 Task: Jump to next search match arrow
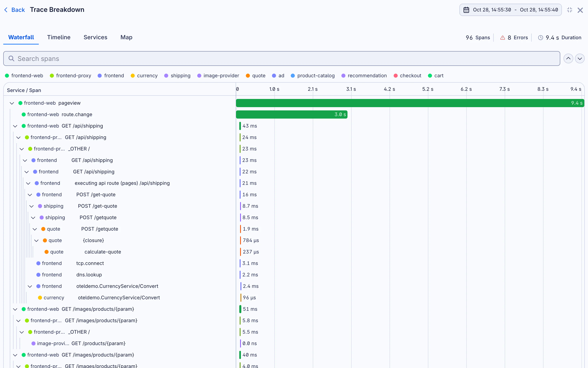tap(580, 58)
